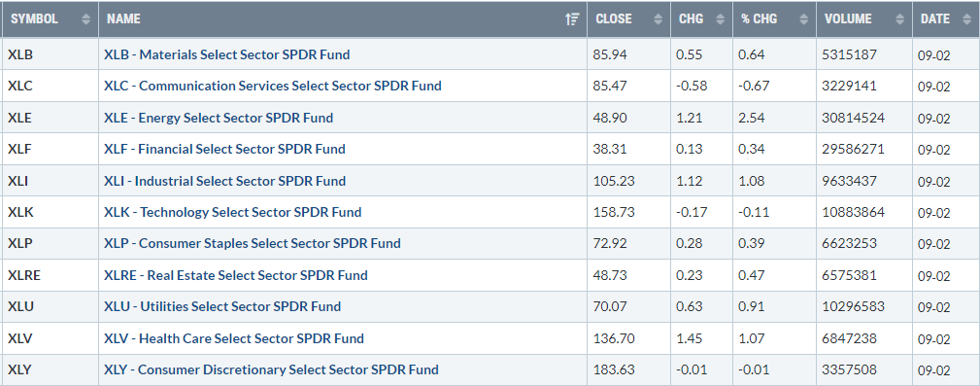This screenshot has width=980, height=386.
Task: Open XLE Energy Select Sector link
Action: (x=219, y=118)
